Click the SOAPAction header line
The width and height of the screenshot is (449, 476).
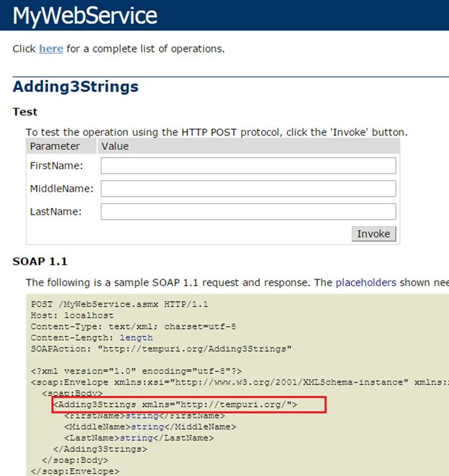[160, 349]
